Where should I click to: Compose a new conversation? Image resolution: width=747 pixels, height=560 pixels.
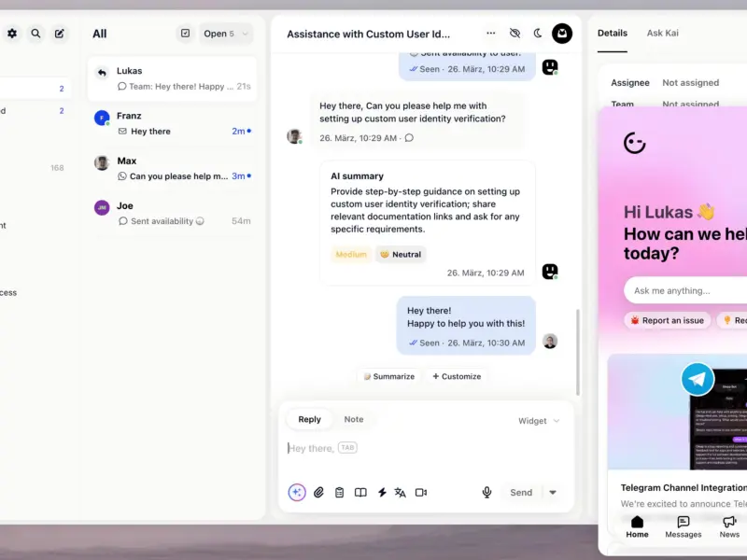59,34
